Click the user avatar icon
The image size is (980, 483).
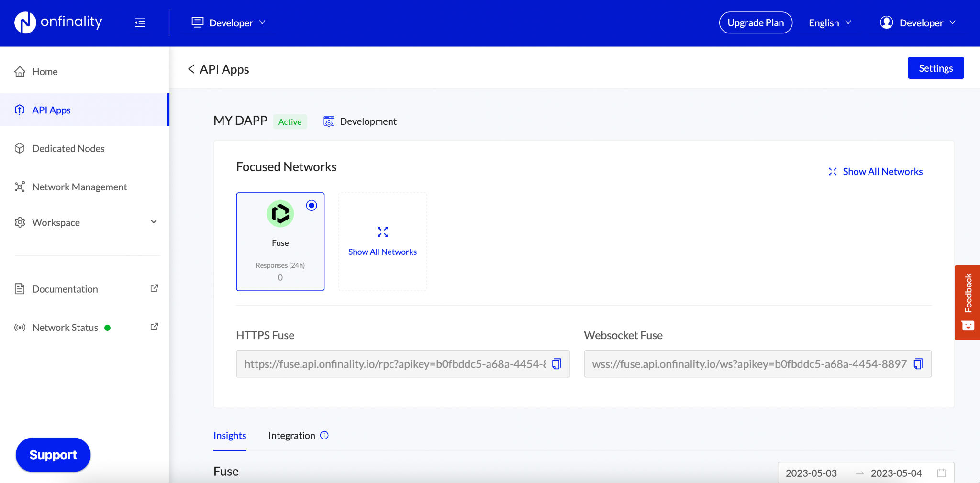click(x=886, y=22)
